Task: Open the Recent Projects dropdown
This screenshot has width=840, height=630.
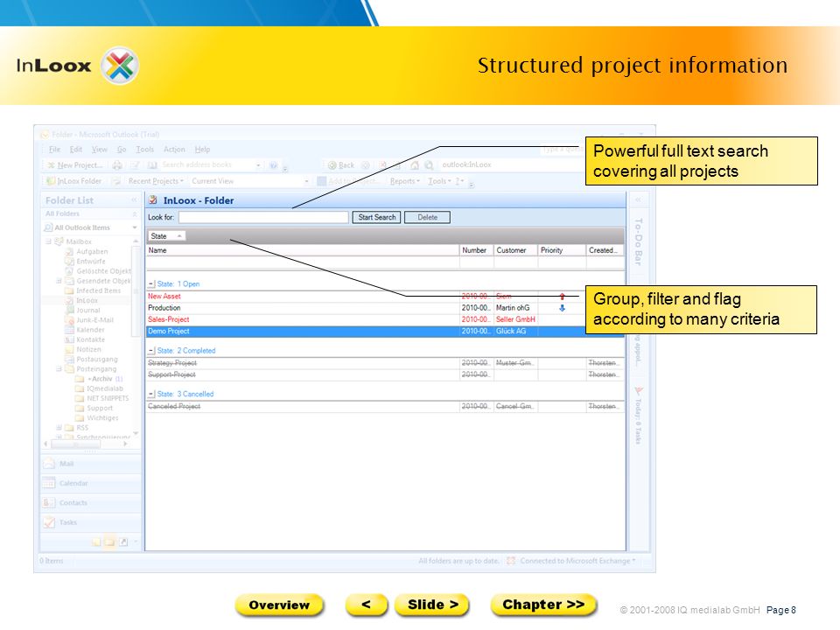Action: pyautogui.click(x=156, y=181)
